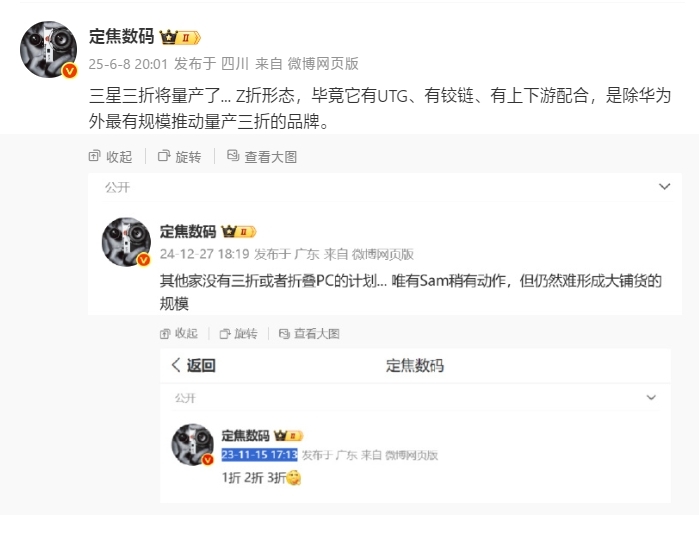Open the avatar of the 24-12-27 post
This screenshot has width=699, height=549.
pyautogui.click(x=127, y=243)
